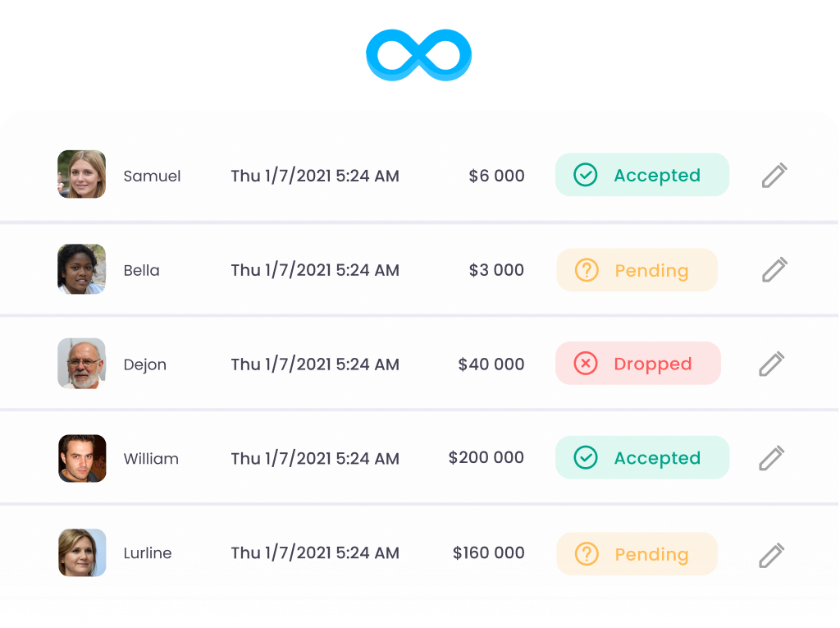Image resolution: width=840 pixels, height=628 pixels.
Task: Edit Samuel's row with pencil icon
Action: pos(774,175)
